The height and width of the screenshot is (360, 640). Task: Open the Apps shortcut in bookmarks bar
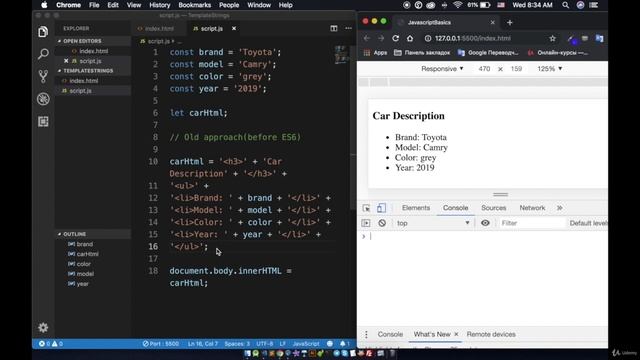coord(375,53)
